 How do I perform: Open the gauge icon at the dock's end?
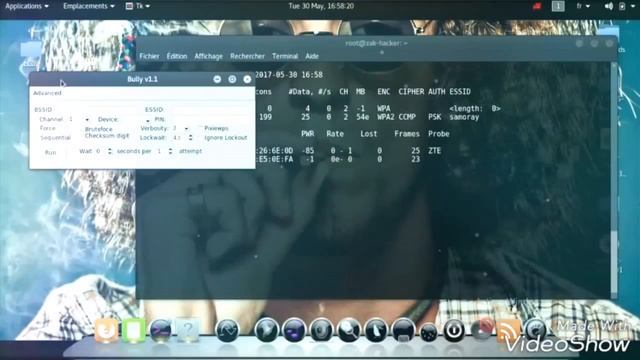[535, 330]
